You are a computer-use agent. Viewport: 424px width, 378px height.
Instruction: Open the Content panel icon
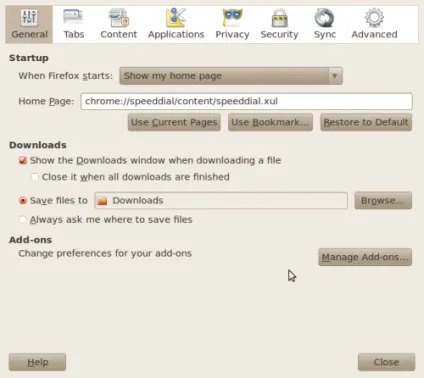click(119, 17)
